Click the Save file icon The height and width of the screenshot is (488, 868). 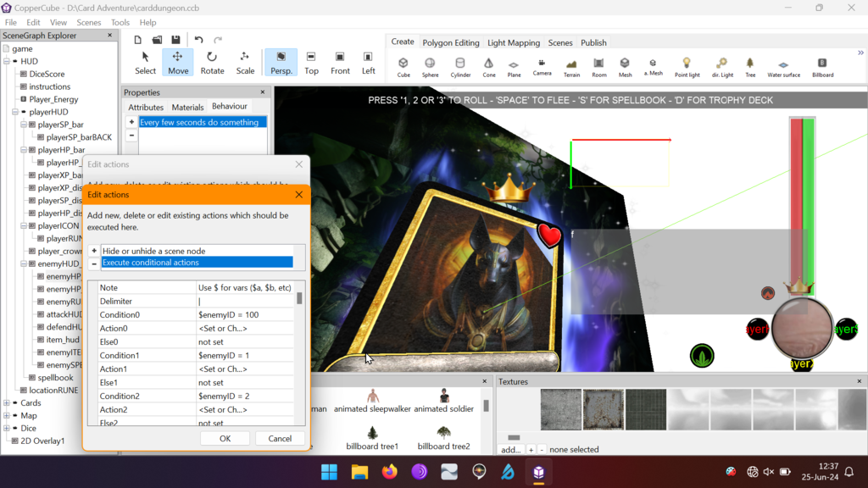[x=175, y=40]
